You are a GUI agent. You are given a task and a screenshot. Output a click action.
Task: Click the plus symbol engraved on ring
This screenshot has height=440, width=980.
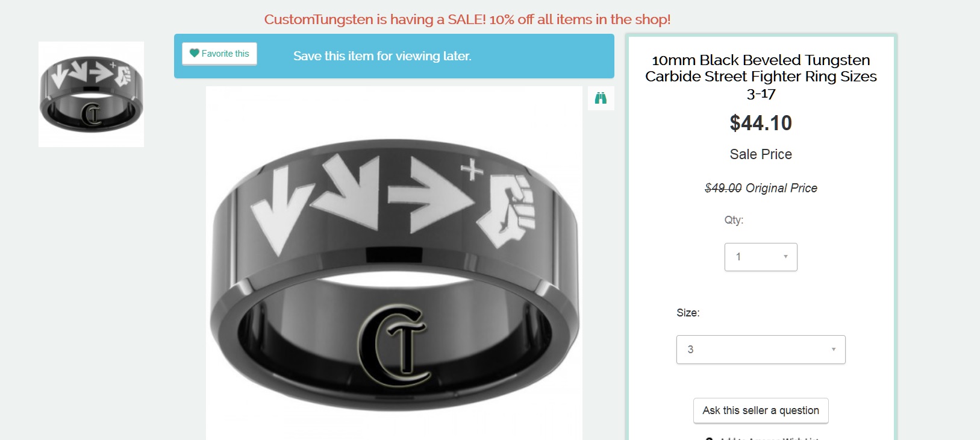pos(473,170)
